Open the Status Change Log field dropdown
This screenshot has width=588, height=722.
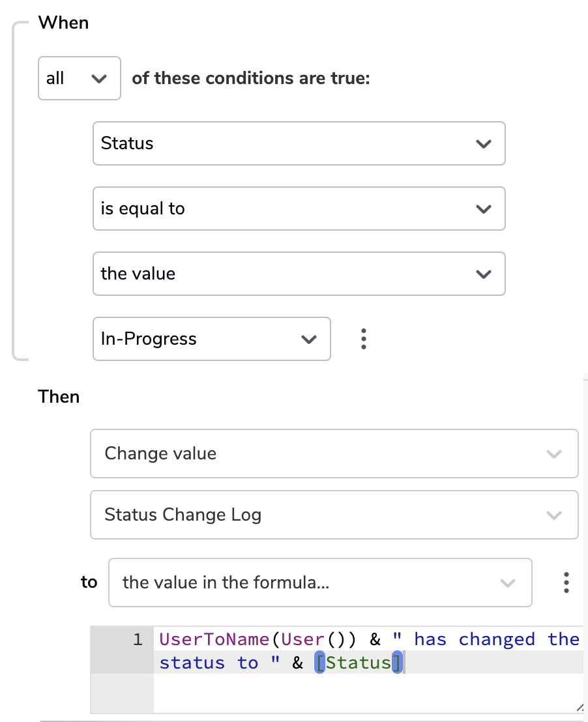pyautogui.click(x=334, y=515)
